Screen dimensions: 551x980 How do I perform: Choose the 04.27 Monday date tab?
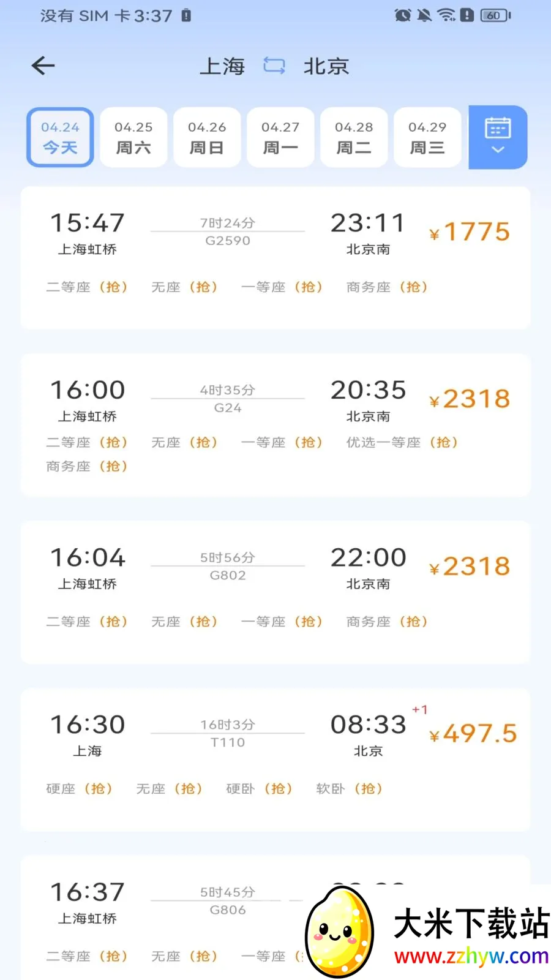coord(280,137)
